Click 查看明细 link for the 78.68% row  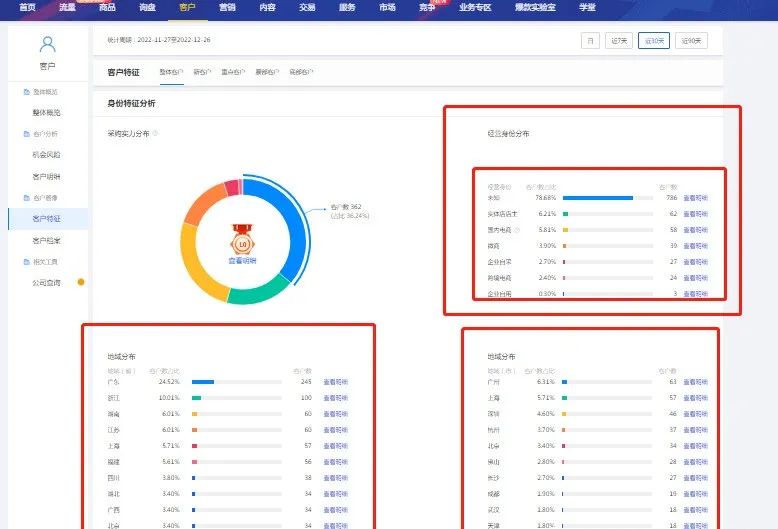[696, 198]
